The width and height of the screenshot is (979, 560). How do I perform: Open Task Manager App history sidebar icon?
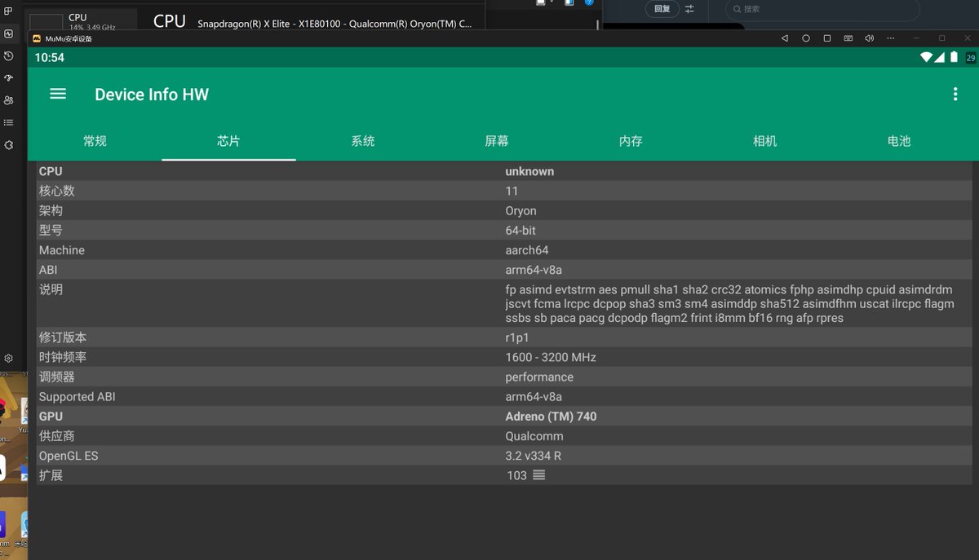point(8,55)
